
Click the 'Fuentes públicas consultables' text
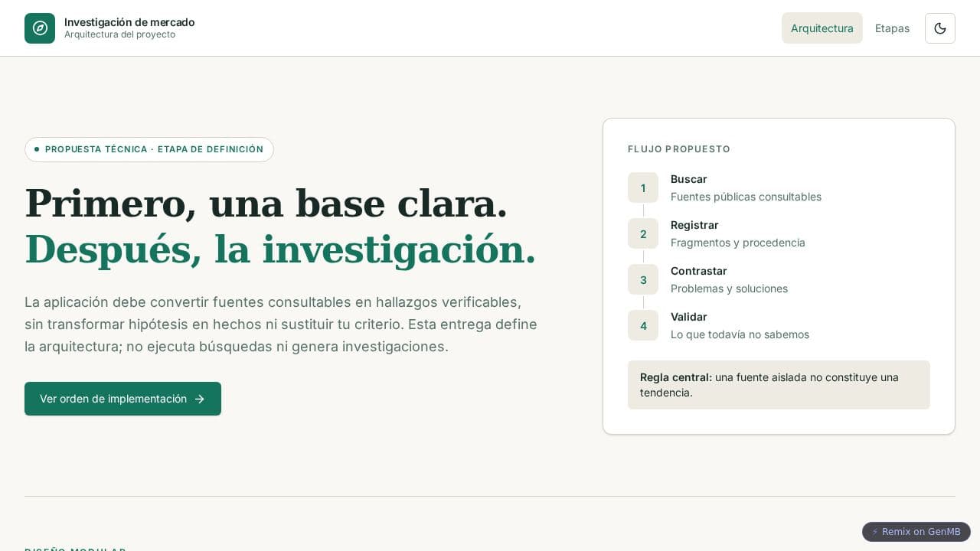point(746,197)
